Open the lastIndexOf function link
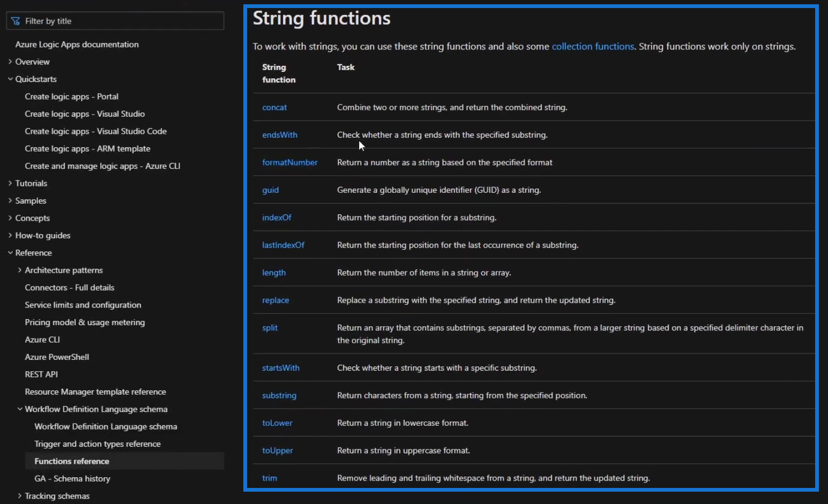The width and height of the screenshot is (828, 504). (x=283, y=245)
